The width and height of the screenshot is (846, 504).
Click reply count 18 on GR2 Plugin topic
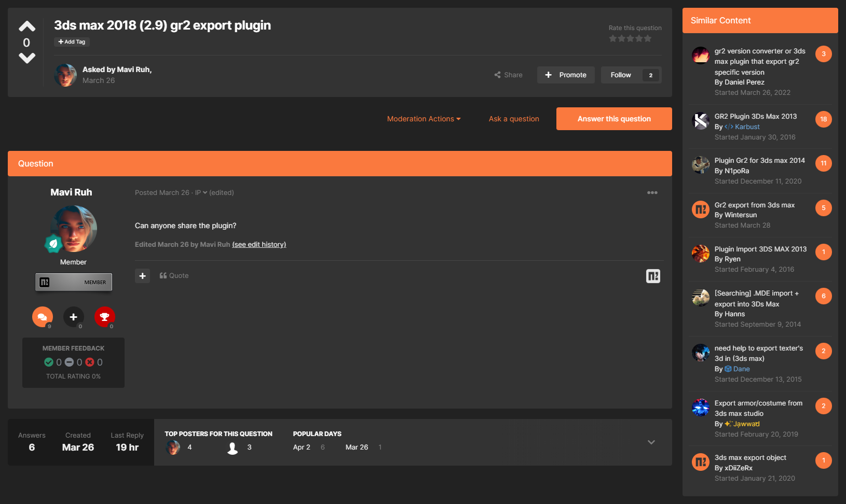[824, 119]
